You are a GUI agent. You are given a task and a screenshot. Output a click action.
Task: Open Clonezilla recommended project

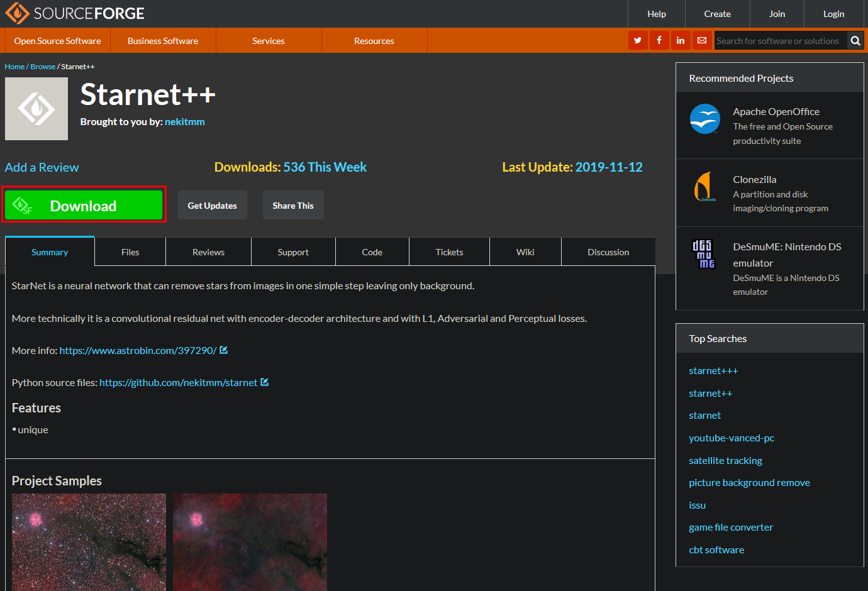pyautogui.click(x=755, y=180)
